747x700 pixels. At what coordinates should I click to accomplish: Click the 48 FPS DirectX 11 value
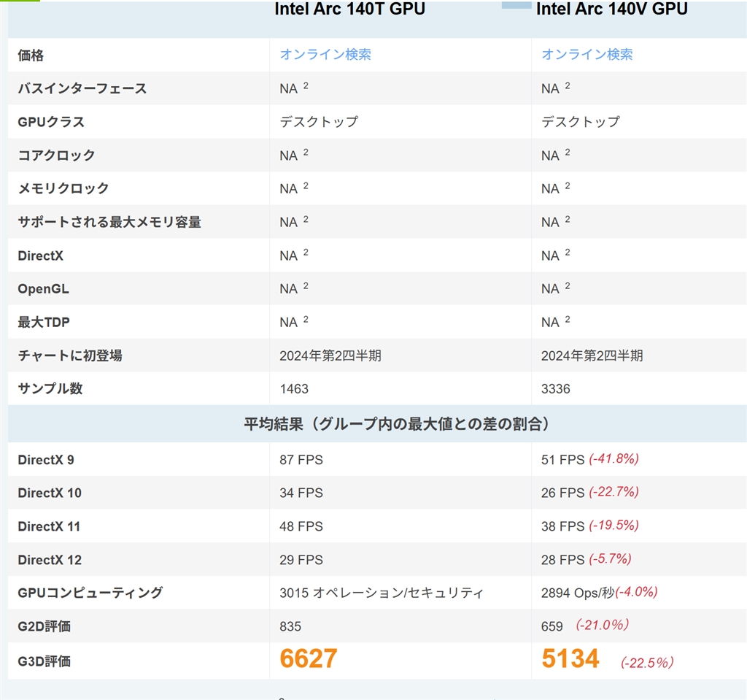coord(301,526)
